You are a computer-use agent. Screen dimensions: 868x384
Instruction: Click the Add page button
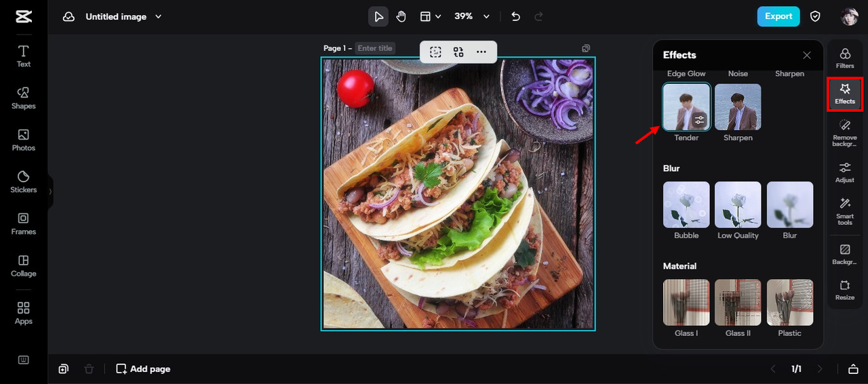(143, 369)
